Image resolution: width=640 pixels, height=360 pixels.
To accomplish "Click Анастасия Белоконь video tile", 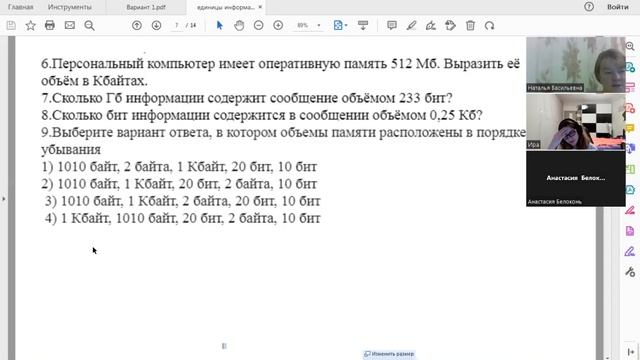I will pyautogui.click(x=576, y=178).
